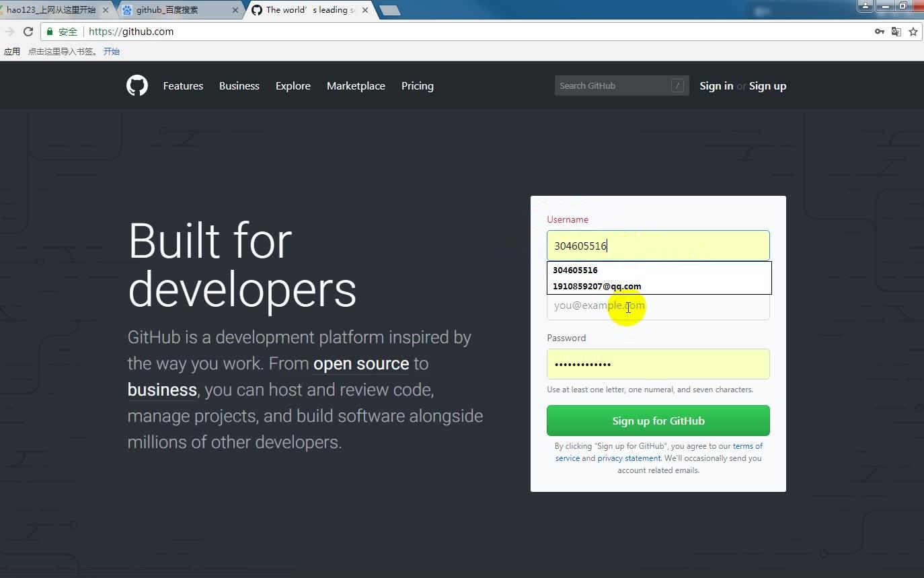Switch to the hao123 tab
The width and height of the screenshot is (924, 578).
[x=51, y=10]
